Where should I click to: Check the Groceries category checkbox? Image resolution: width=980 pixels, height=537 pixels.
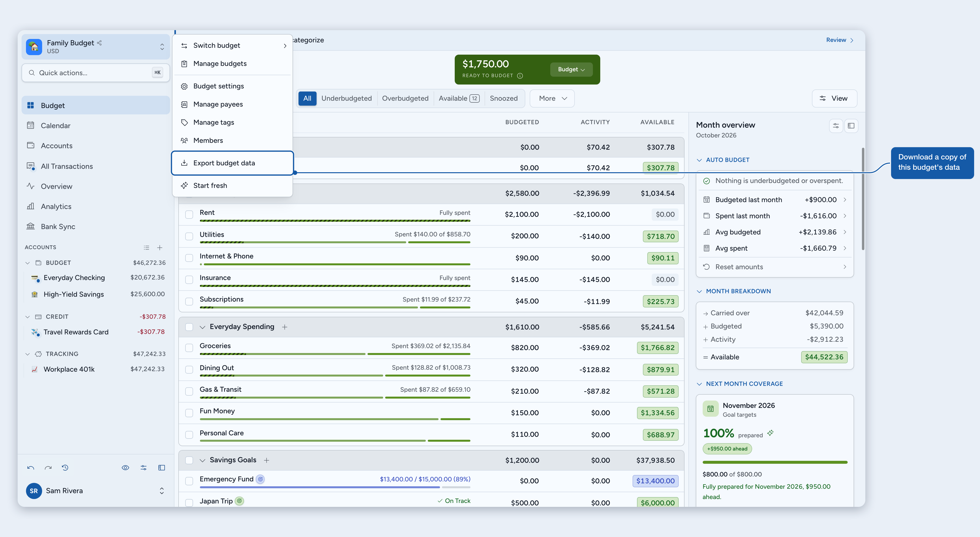[x=189, y=348]
